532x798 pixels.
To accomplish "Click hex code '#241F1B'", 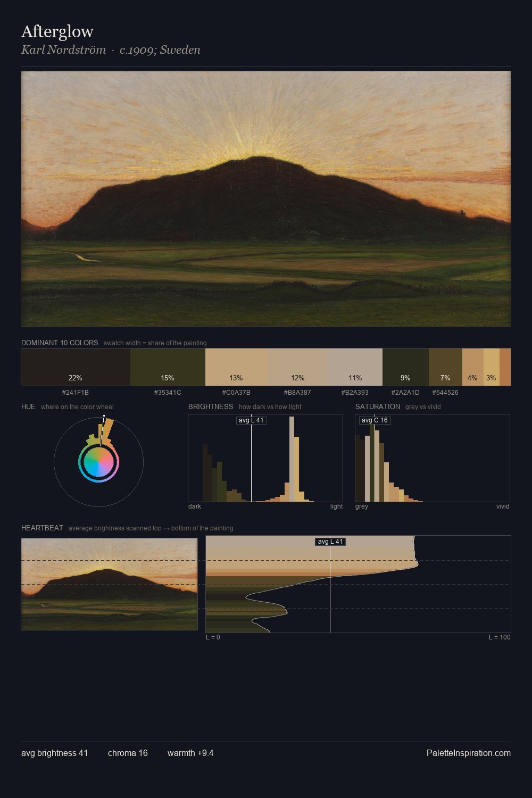I will tap(76, 393).
